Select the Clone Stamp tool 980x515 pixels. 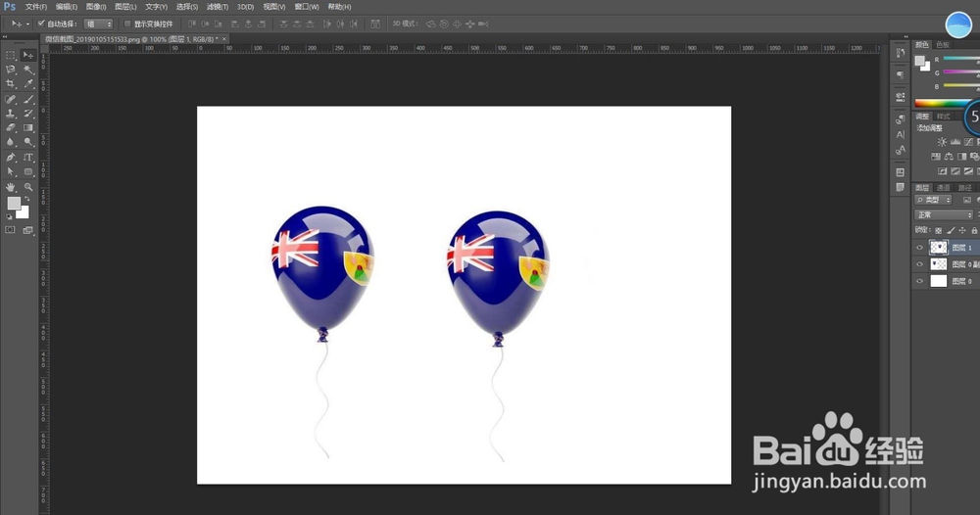click(11, 113)
